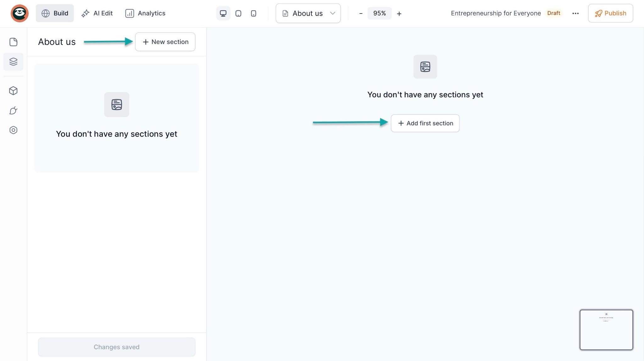Click the page minimap thumbnail

coord(606,330)
